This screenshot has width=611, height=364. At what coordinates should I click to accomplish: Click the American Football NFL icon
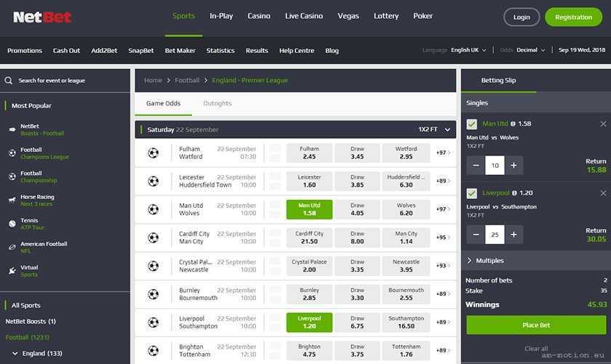12,247
